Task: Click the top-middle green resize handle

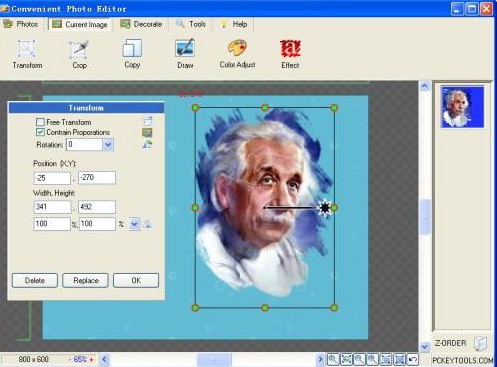Action: pyautogui.click(x=265, y=108)
